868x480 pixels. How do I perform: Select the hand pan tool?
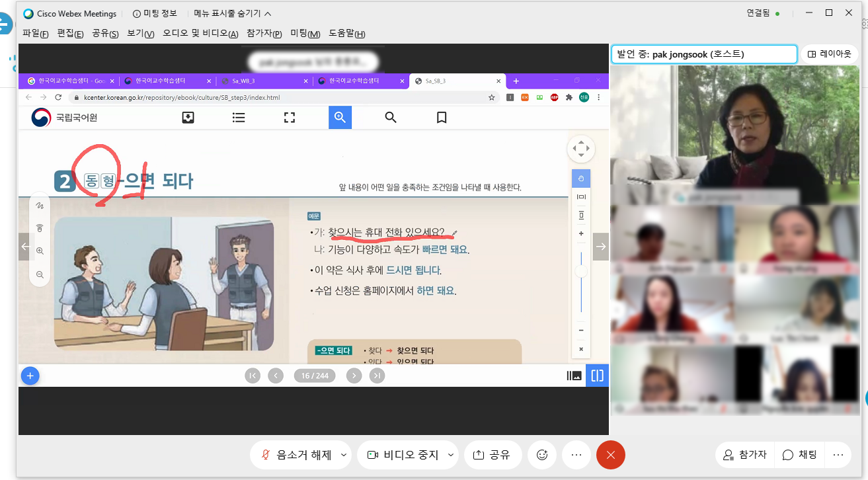point(581,179)
